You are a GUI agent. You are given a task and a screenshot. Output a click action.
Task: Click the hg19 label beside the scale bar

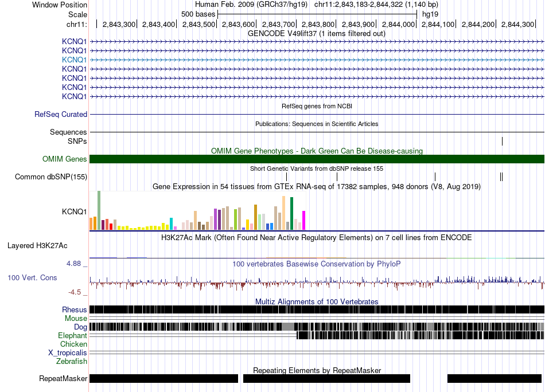tap(430, 14)
